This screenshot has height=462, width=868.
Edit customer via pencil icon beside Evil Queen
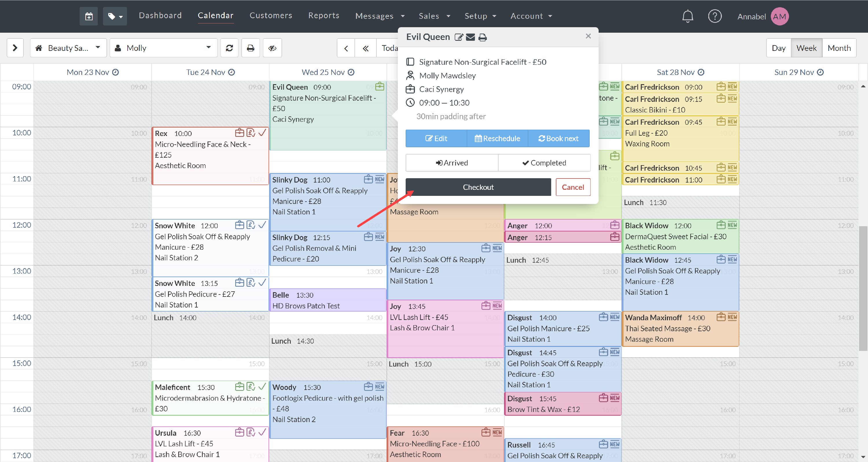click(459, 37)
